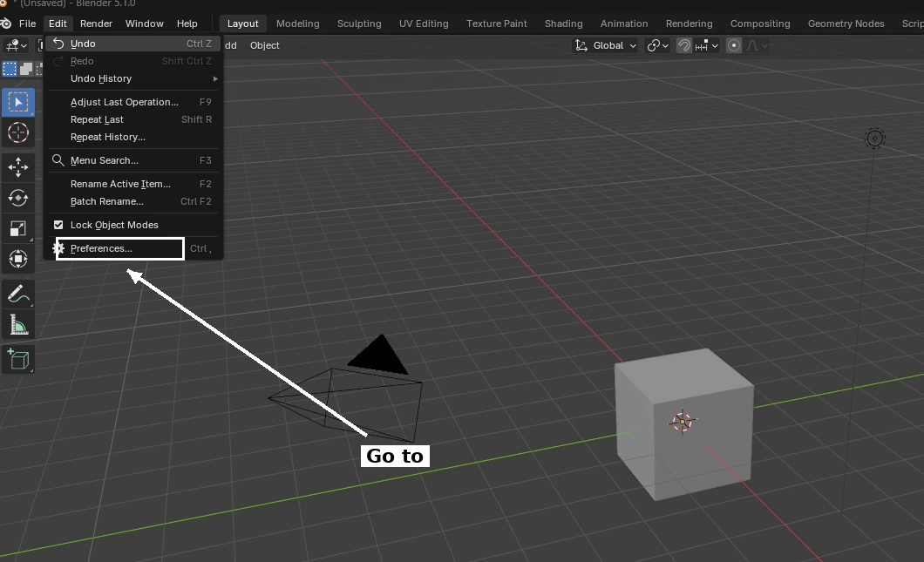
Task: Set selection mode to new selection
Action: tap(10, 69)
